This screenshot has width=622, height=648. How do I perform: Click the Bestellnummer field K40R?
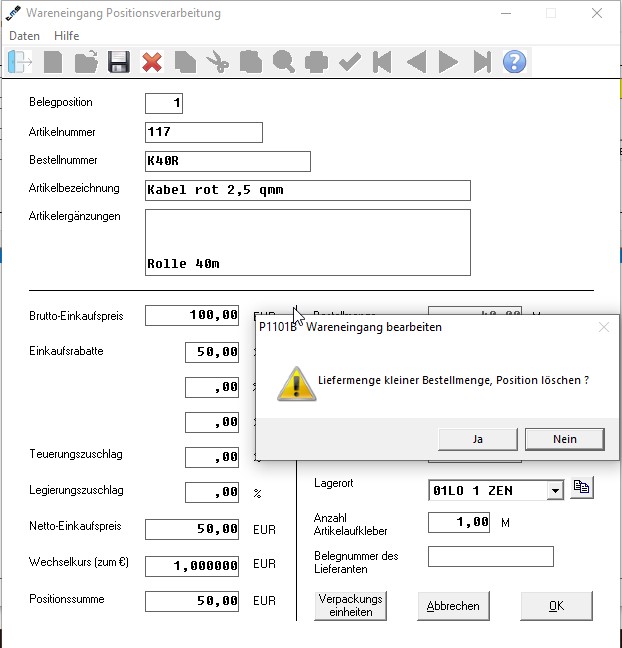[x=228, y=161]
